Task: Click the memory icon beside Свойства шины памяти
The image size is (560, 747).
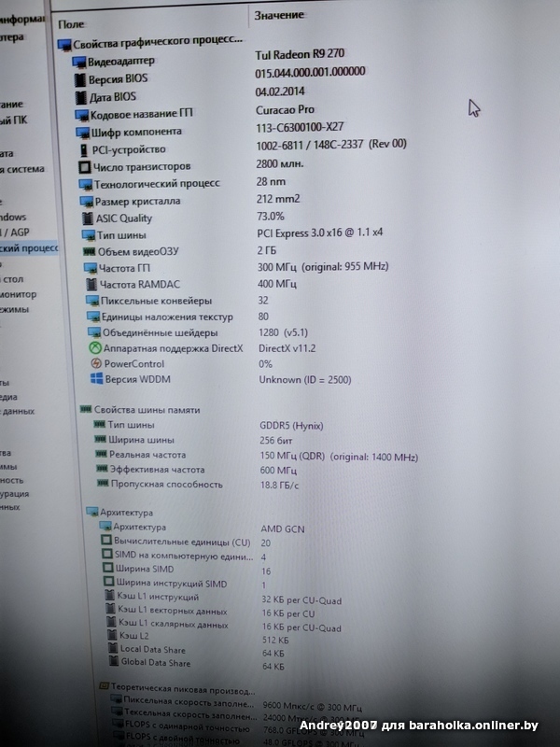Action: pyautogui.click(x=86, y=409)
